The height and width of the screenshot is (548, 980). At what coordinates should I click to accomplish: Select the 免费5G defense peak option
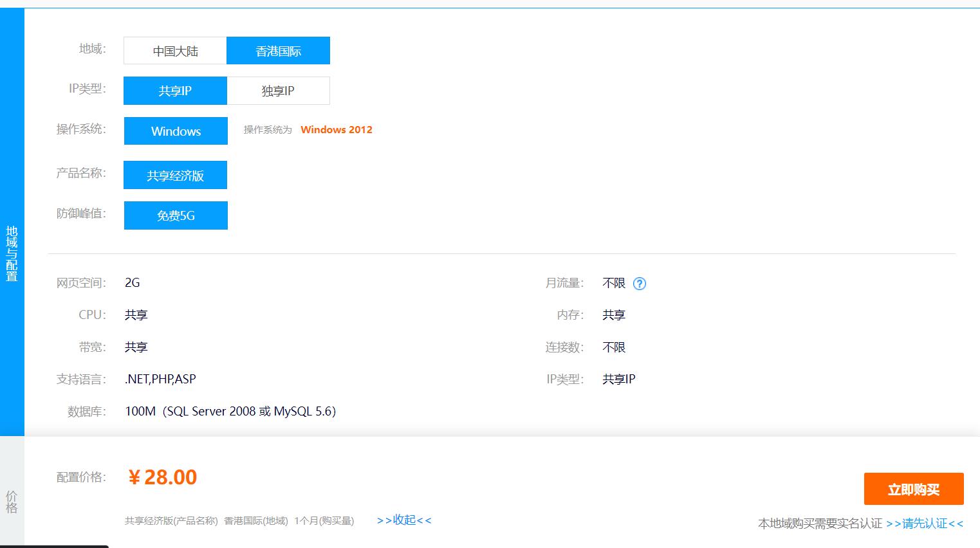coord(175,215)
